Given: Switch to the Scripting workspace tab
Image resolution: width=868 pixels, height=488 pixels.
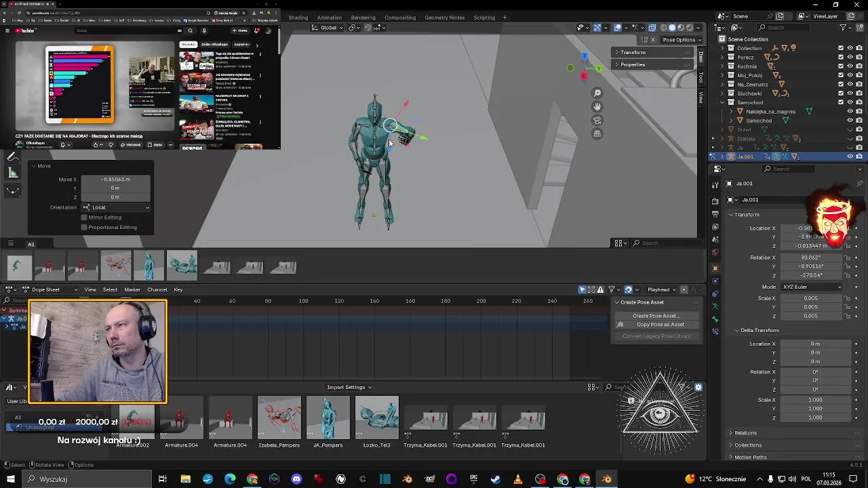Looking at the screenshot, I should (484, 18).
